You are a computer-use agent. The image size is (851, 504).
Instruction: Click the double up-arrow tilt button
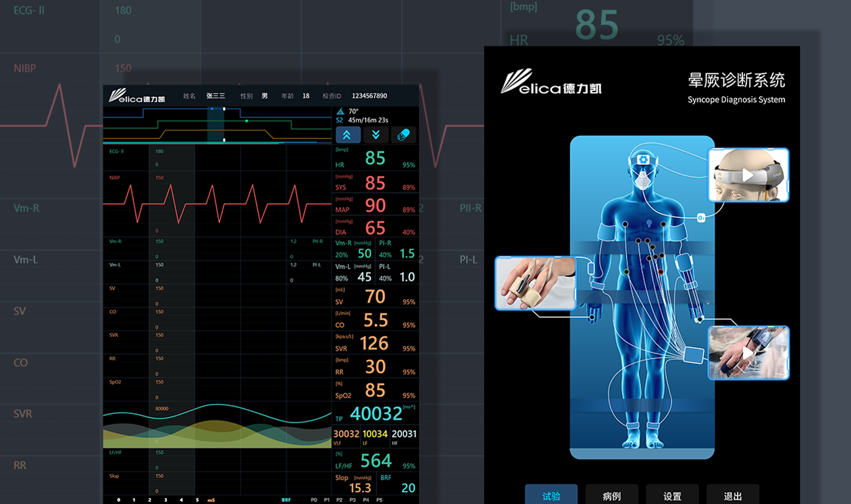(x=347, y=135)
